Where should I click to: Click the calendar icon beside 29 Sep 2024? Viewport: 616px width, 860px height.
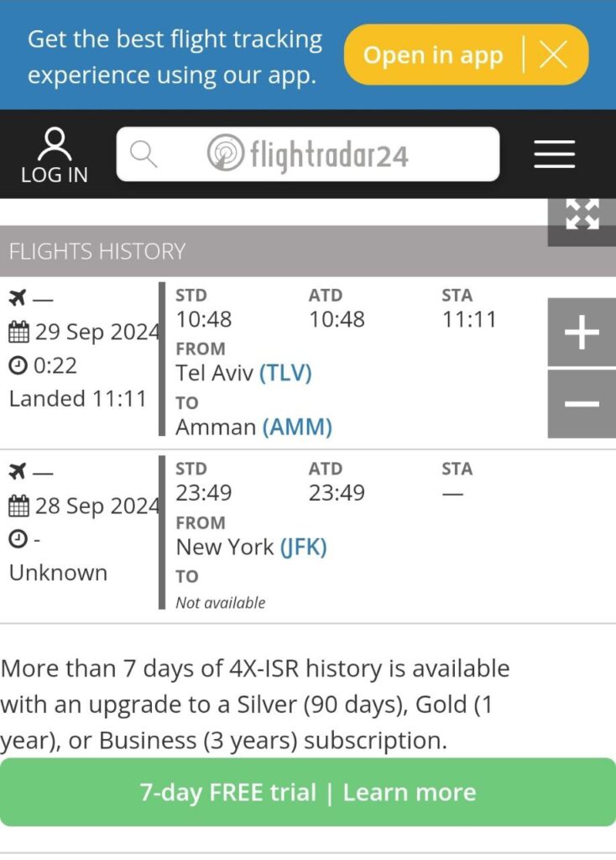click(18, 332)
